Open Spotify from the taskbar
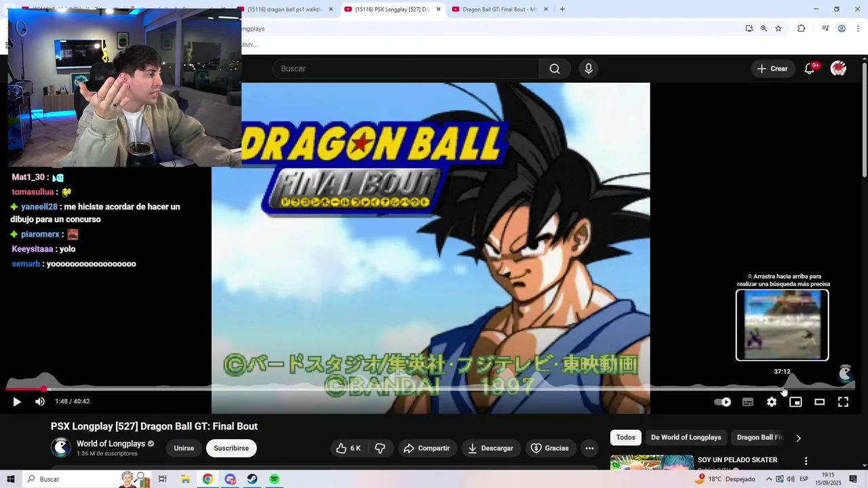 pyautogui.click(x=274, y=479)
